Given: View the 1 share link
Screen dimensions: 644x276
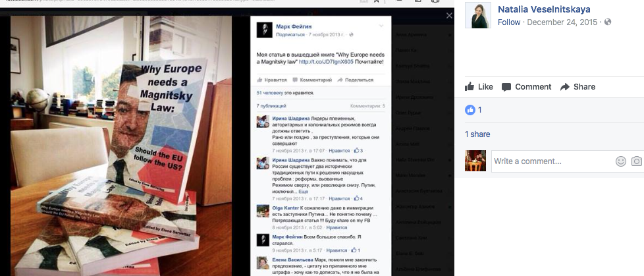Looking at the screenshot, I should 477,134.
